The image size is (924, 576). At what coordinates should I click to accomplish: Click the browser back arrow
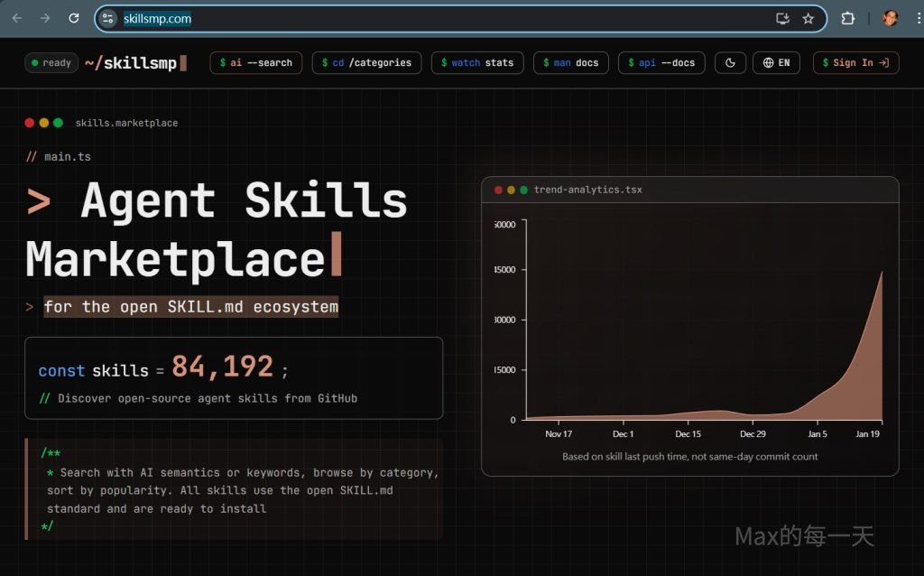[16, 18]
